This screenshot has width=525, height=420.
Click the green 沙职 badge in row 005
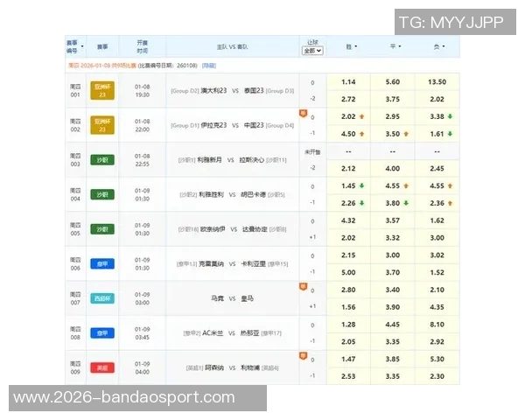coord(102,229)
